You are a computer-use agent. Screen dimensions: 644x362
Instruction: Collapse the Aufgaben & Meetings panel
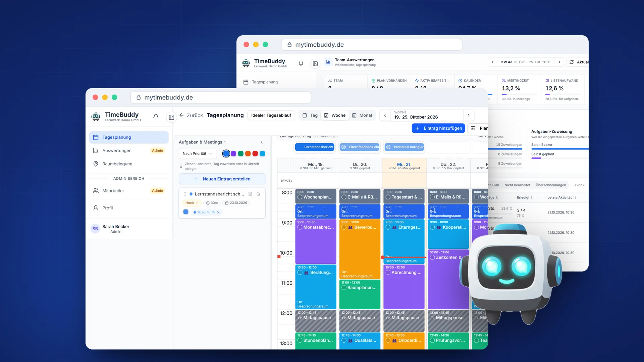(x=262, y=142)
